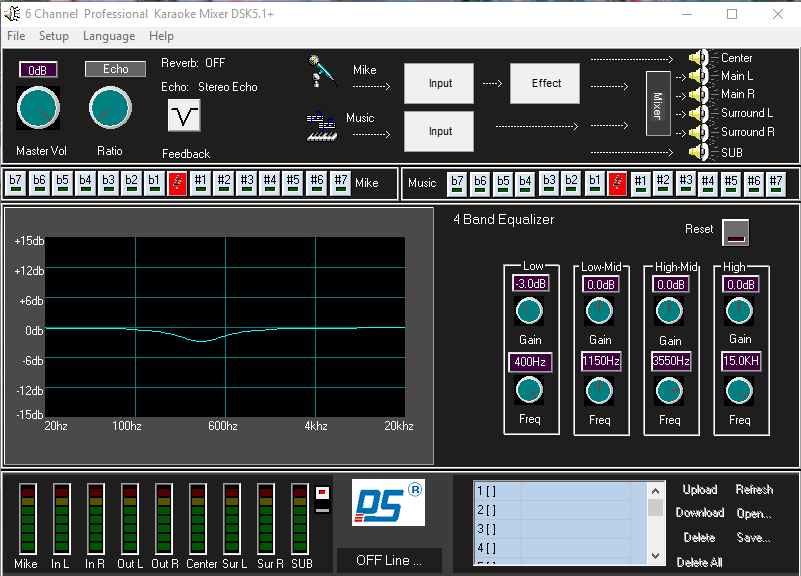Set Mike key shift to b4
The width and height of the screenshot is (801, 576).
pyautogui.click(x=85, y=183)
